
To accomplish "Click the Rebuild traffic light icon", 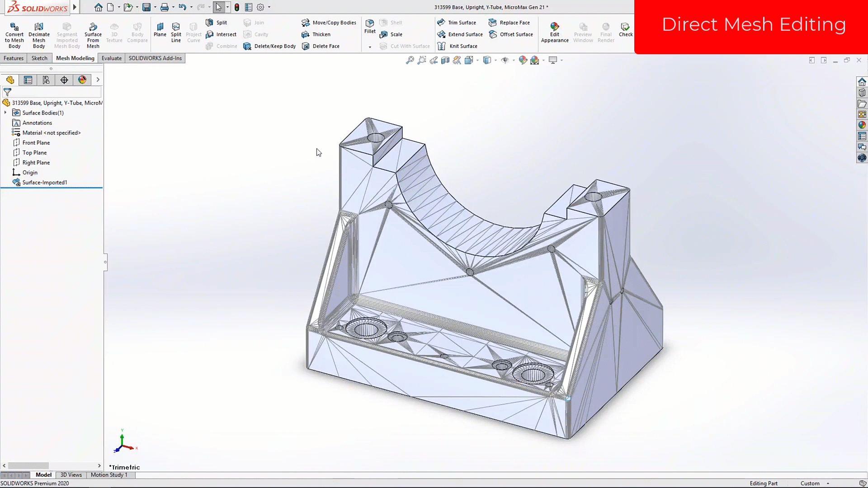I will (x=237, y=7).
